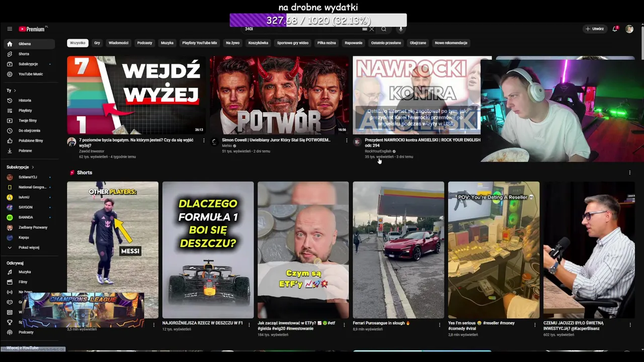Select the Koszykówka filter chip
Screen dimensions: 644x362
(x=258, y=43)
